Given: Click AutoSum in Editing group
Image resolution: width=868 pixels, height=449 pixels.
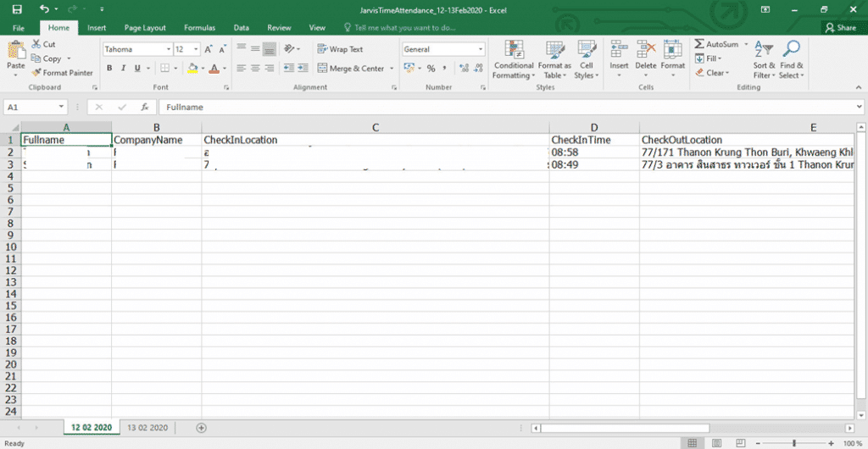Looking at the screenshot, I should pyautogui.click(x=716, y=44).
